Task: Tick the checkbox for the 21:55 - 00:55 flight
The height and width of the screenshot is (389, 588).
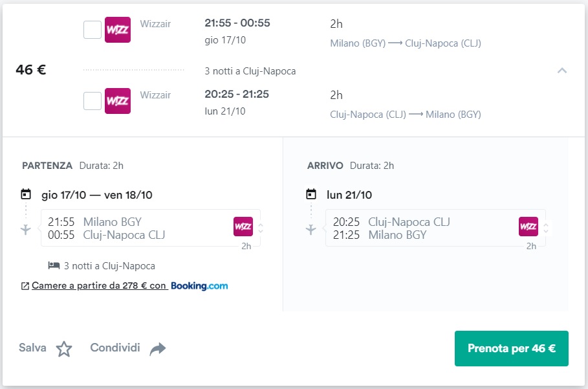Action: click(93, 30)
